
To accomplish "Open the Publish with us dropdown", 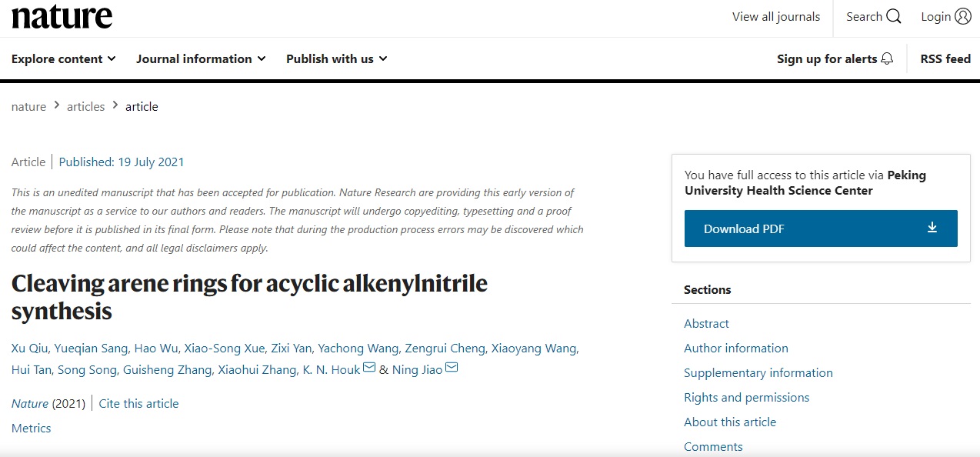I will 336,59.
